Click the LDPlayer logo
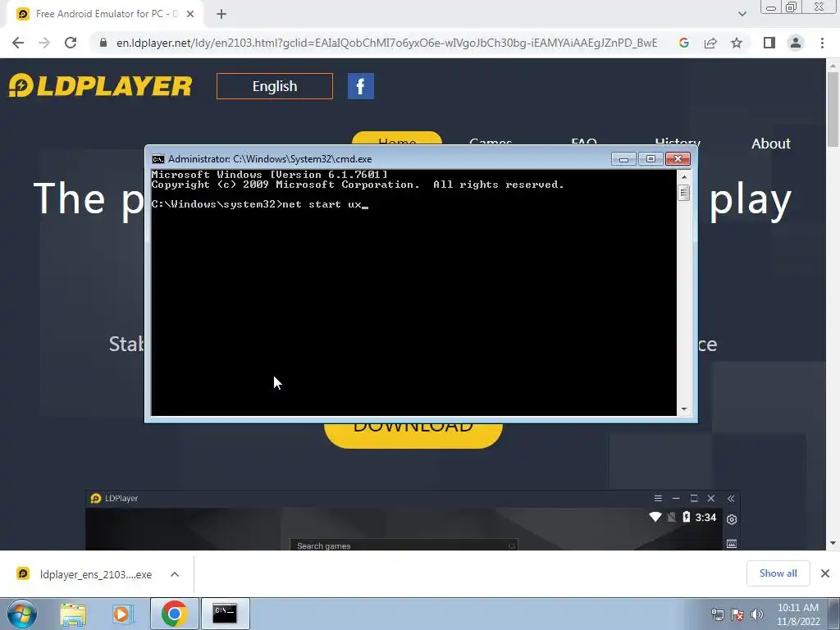This screenshot has height=630, width=840. 100,85
